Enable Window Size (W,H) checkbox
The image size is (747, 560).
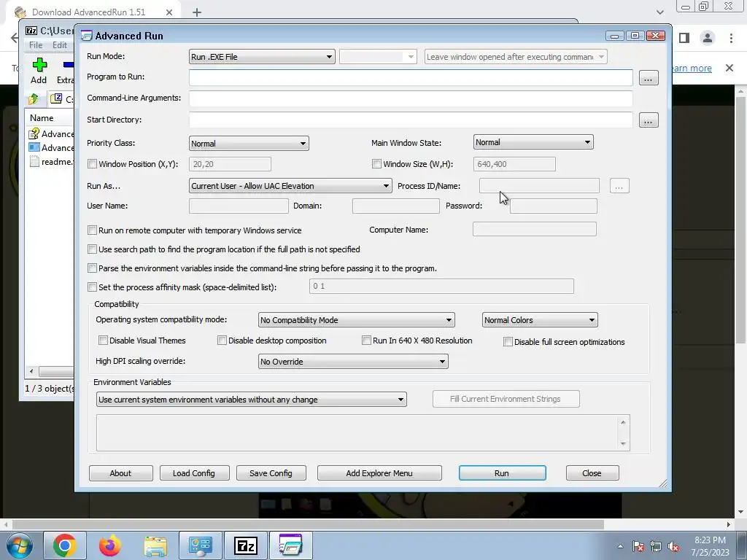click(x=376, y=164)
